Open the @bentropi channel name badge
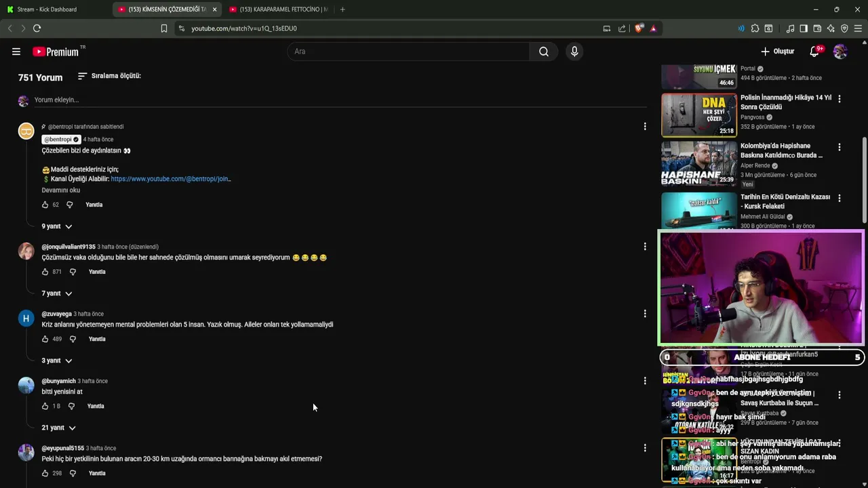Image resolution: width=868 pixels, height=488 pixels. coord(62,140)
